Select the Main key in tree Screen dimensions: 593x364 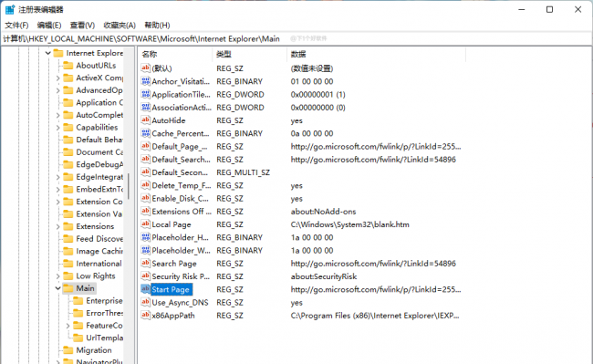tap(86, 288)
